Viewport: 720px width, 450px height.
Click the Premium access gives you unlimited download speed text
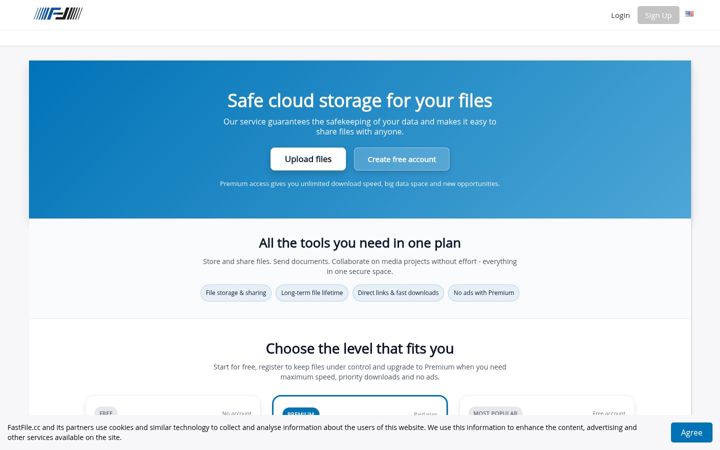coord(360,183)
